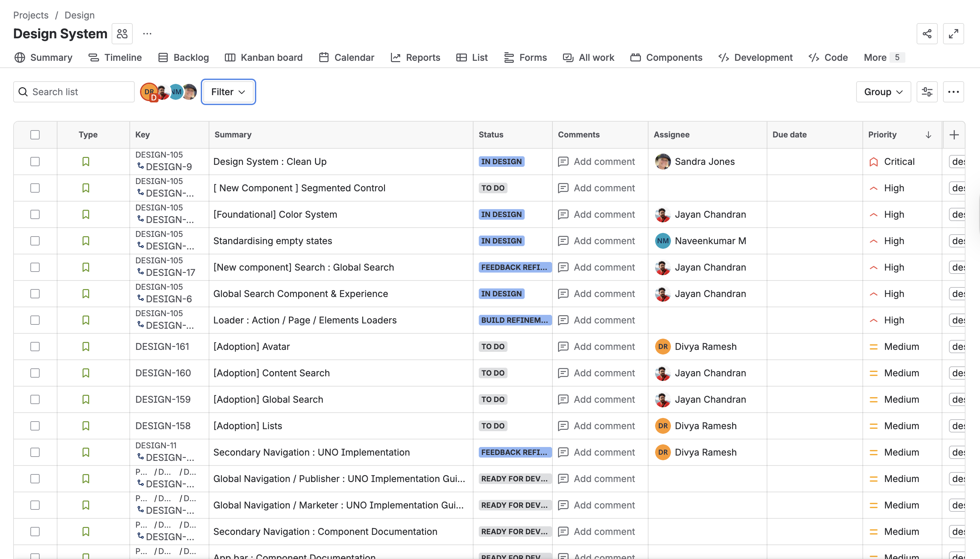
Task: Open the DESIGN-160 issue key link
Action: click(x=163, y=373)
